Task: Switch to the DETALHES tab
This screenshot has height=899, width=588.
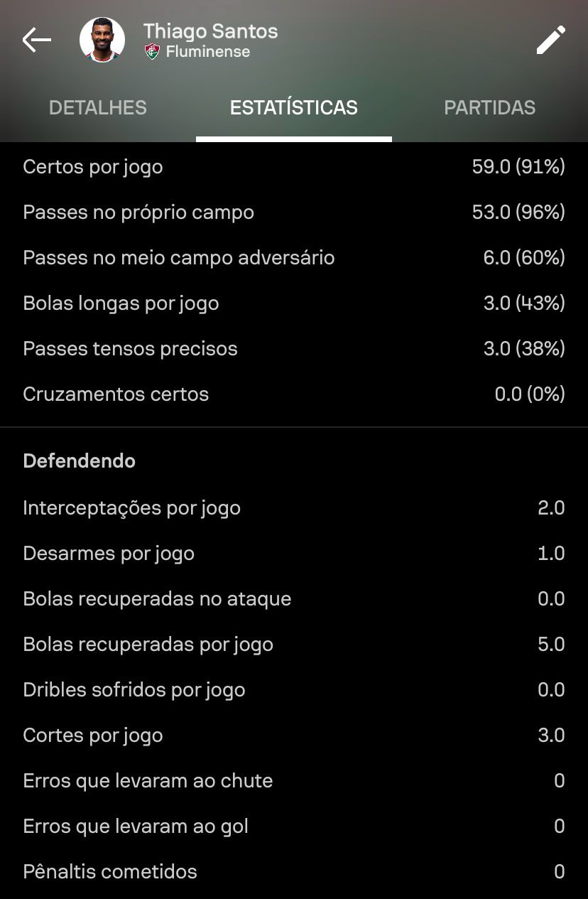Action: click(98, 108)
